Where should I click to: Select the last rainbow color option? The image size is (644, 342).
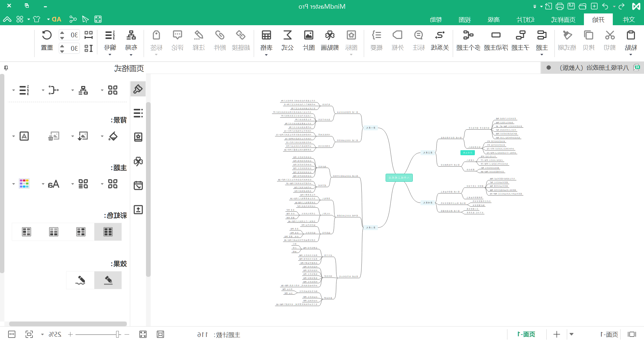click(27, 232)
